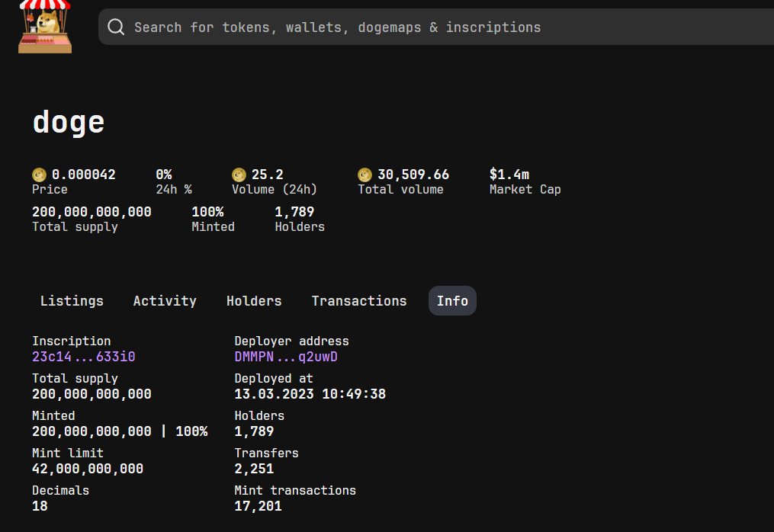The width and height of the screenshot is (774, 532).
Task: Click the magnifier search icon
Action: pos(116,27)
